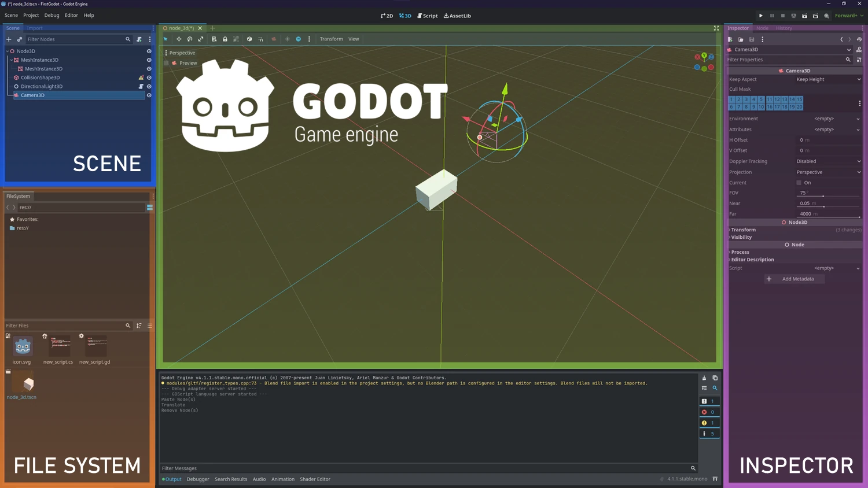This screenshot has width=868, height=488.
Task: Open documentation for Camera3D in Inspector
Action: click(x=859, y=50)
